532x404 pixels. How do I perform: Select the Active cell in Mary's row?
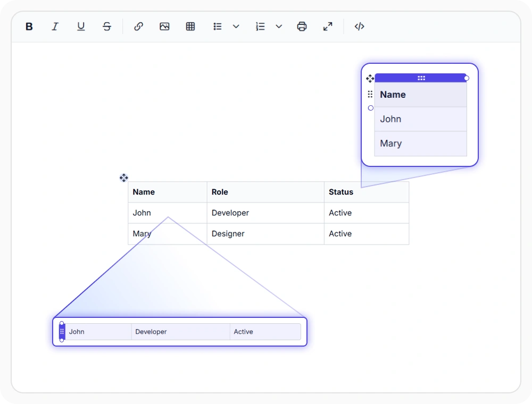(x=367, y=234)
